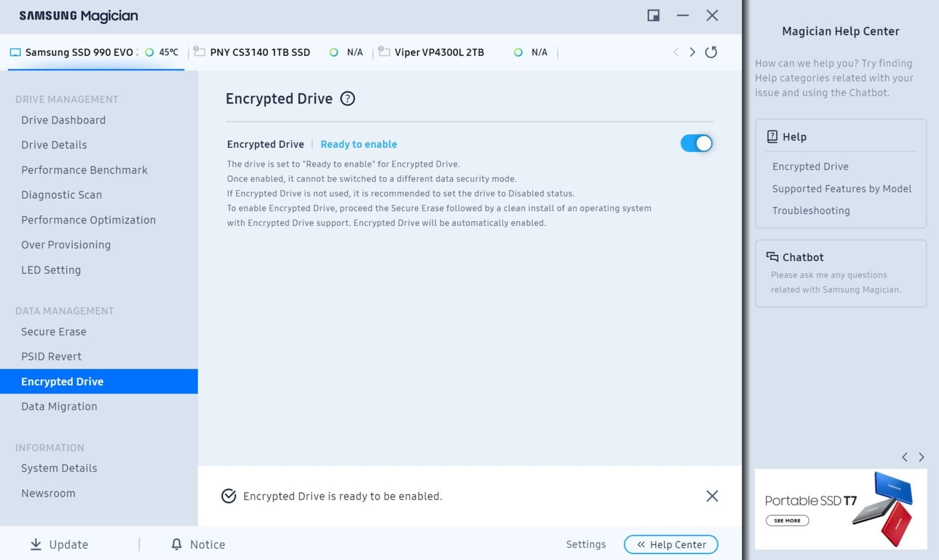Viewport: 939px width, 560px height.
Task: Toggle the Encrypted Drive switch
Action: coord(696,143)
